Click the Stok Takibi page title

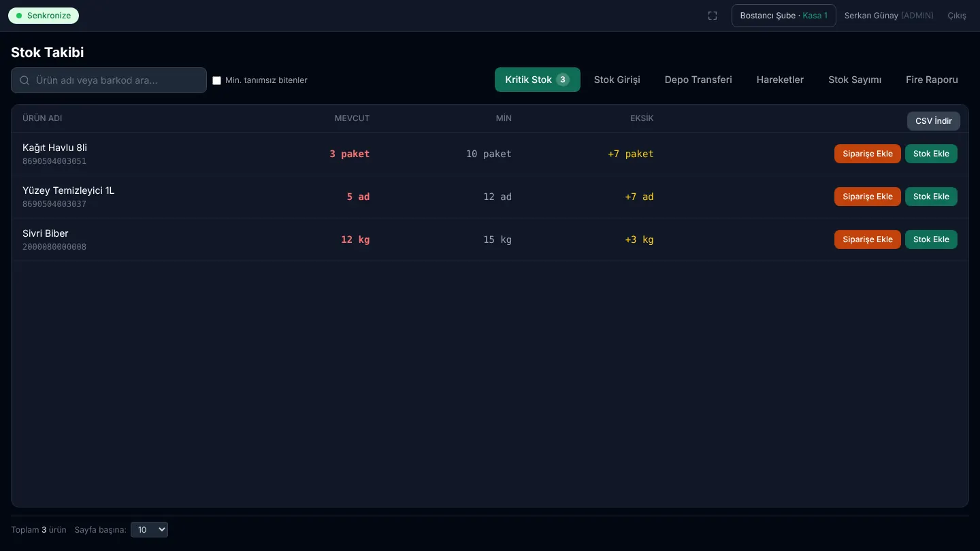(48, 52)
